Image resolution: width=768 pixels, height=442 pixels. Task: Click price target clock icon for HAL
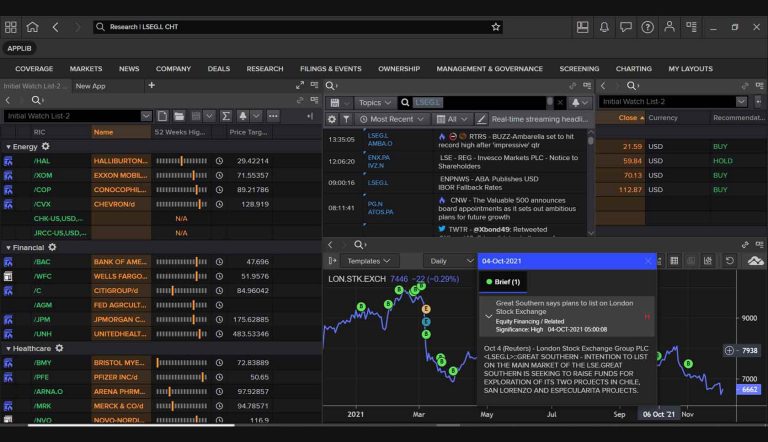(219, 161)
